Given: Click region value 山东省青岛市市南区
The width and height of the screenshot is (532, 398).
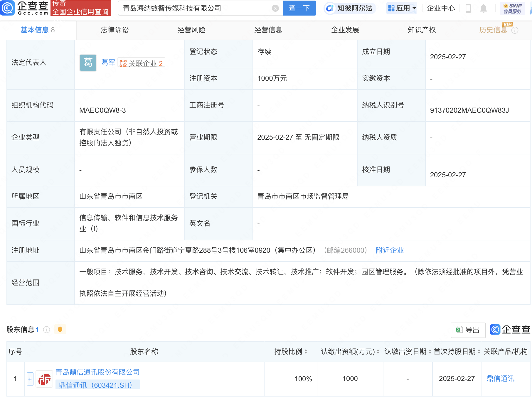Looking at the screenshot, I should click(111, 196).
